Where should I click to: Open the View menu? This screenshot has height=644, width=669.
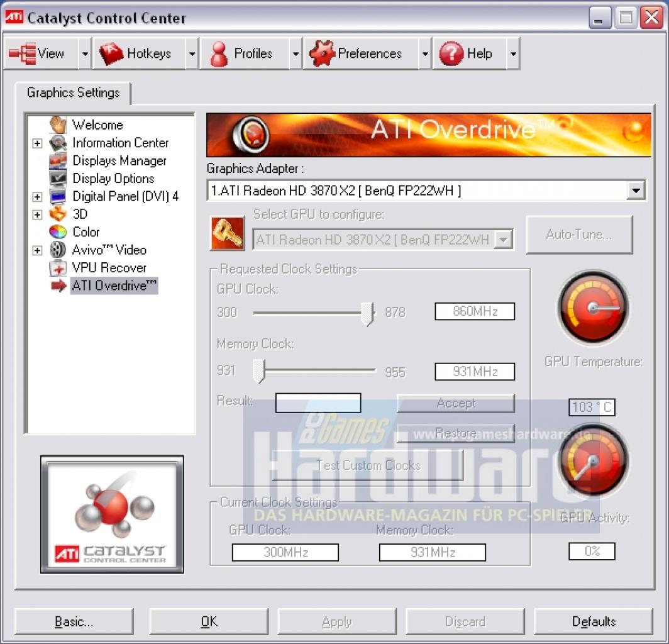41,53
